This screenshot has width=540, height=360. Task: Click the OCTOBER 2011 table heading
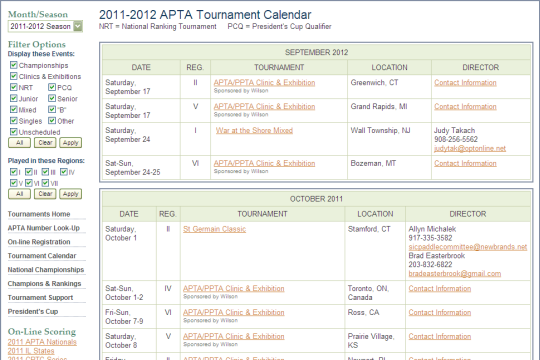click(x=316, y=199)
